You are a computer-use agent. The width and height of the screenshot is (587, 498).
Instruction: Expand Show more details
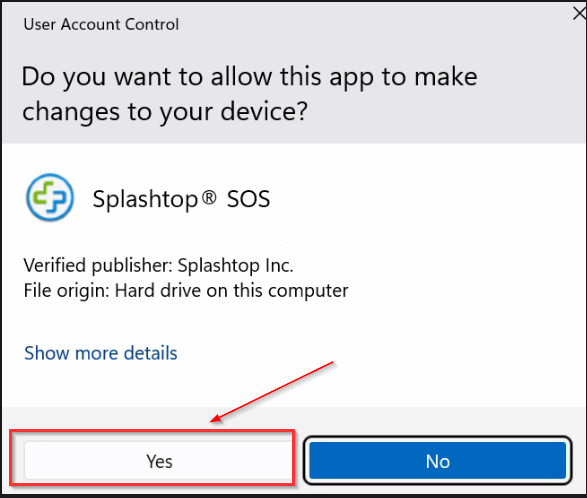point(101,353)
